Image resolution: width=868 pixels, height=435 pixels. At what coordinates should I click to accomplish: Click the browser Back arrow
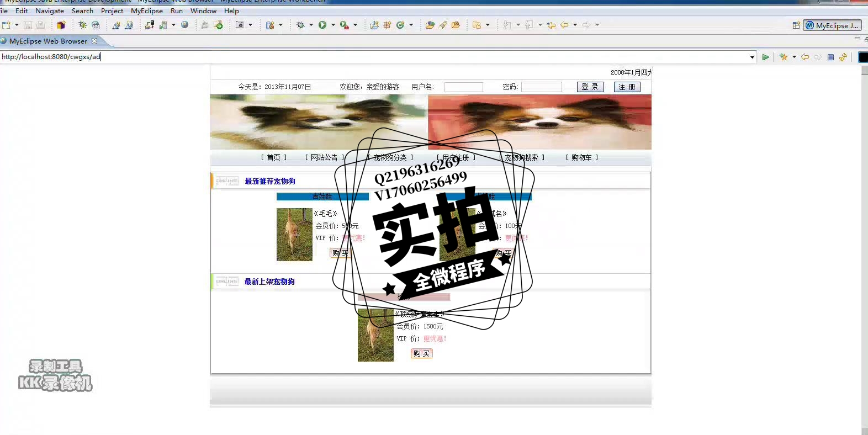805,57
